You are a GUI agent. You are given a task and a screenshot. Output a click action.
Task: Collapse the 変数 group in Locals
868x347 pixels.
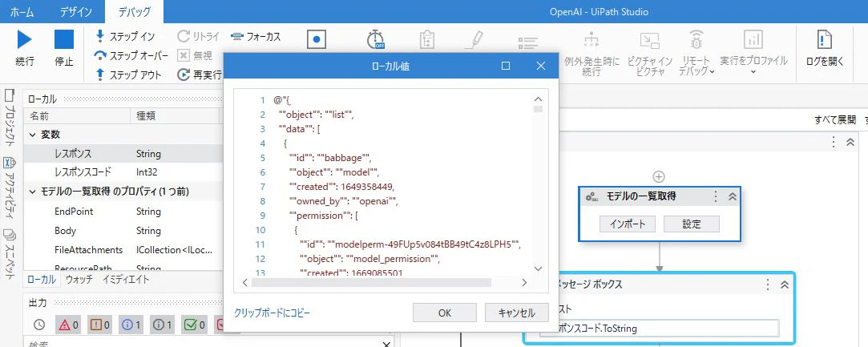coord(32,135)
